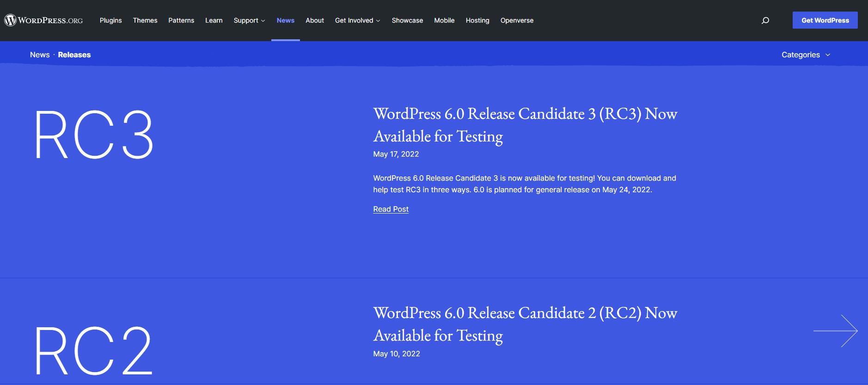868x385 pixels.
Task: Go to the Themes page
Action: [145, 20]
